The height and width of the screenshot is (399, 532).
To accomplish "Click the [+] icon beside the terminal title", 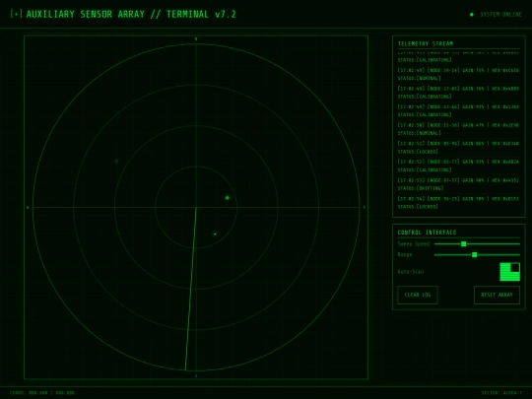I will click(x=16, y=14).
